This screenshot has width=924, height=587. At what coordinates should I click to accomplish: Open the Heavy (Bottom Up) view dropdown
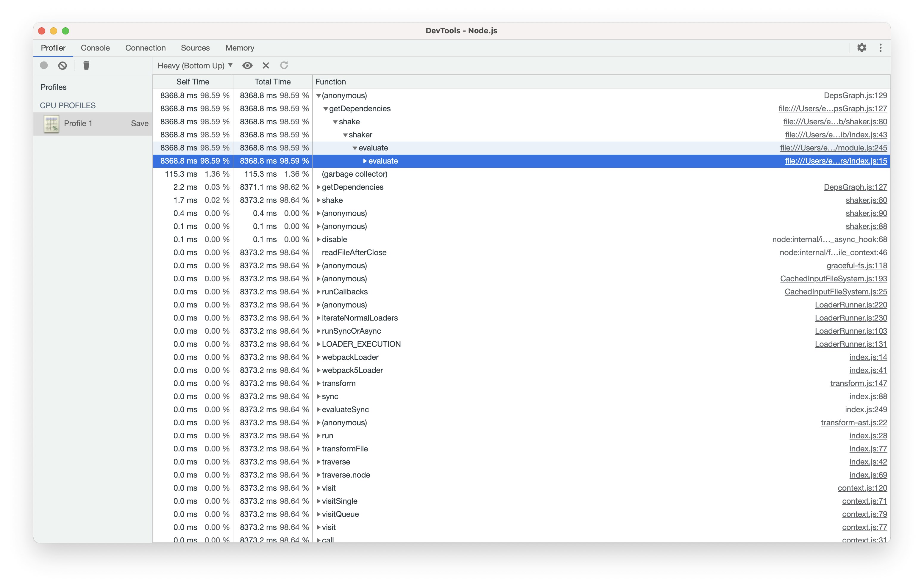pyautogui.click(x=194, y=65)
